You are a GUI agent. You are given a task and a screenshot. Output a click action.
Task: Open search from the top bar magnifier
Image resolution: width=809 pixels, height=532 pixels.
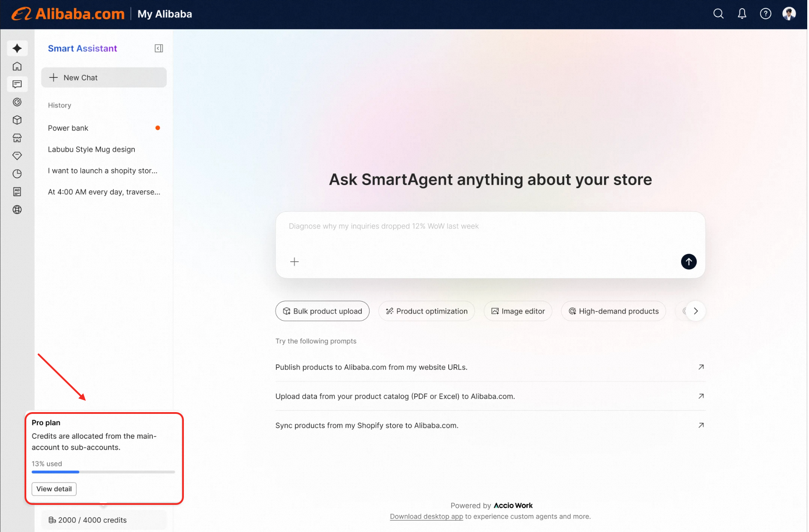718,14
